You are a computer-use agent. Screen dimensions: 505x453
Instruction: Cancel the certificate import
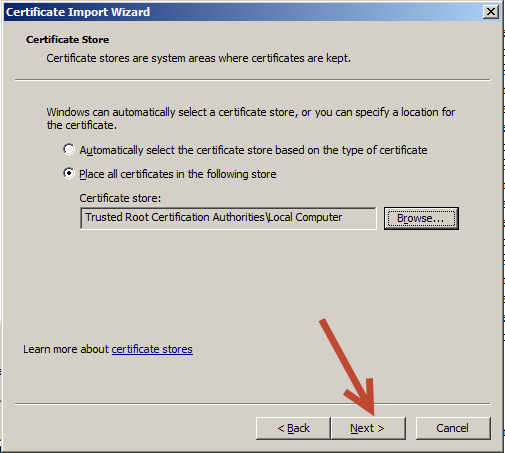click(x=453, y=428)
